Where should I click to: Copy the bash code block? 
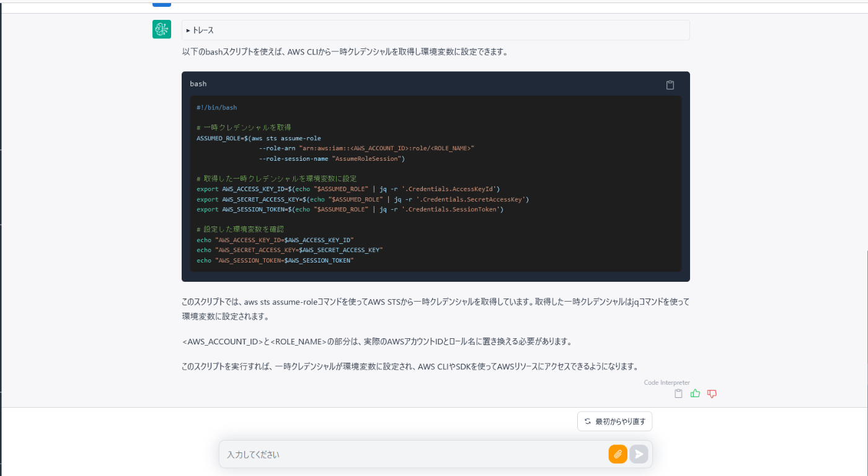click(x=670, y=85)
